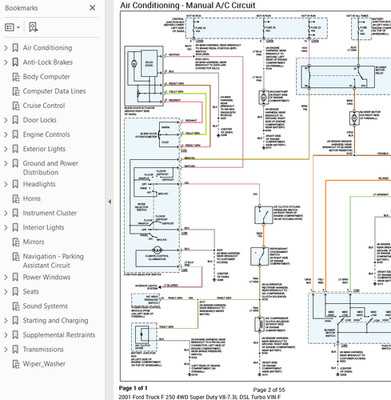Click the Mirrors bookmark icon
Viewport: 391px width, 400px height.
point(16,242)
